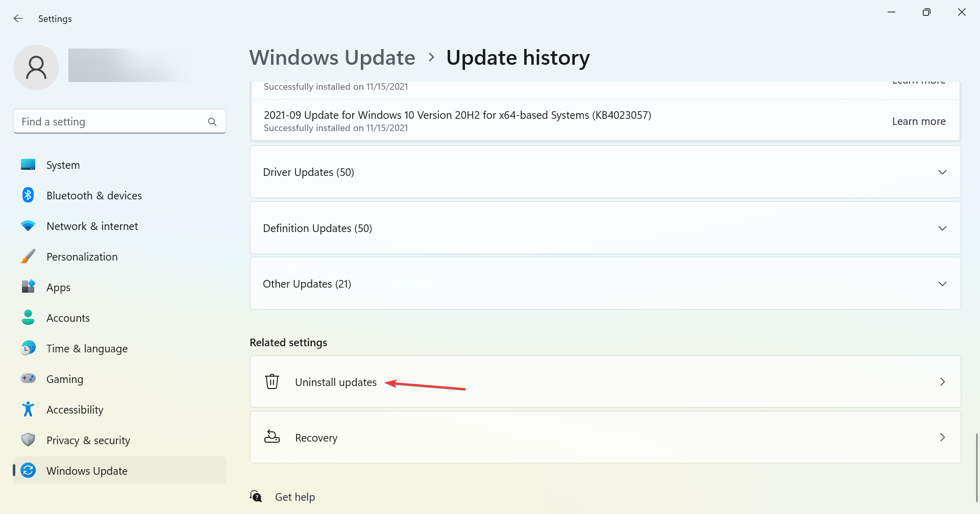Viewport: 980px width, 514px height.
Task: Expand the Other Updates section
Action: coord(605,284)
